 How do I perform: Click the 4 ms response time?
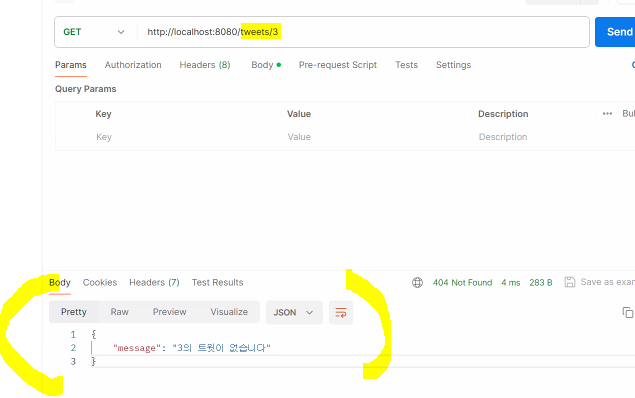click(511, 282)
